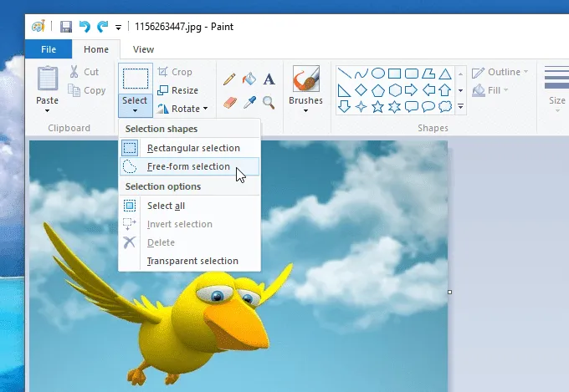Select the Color picker eyedropper
The image size is (569, 392).
pos(249,102)
